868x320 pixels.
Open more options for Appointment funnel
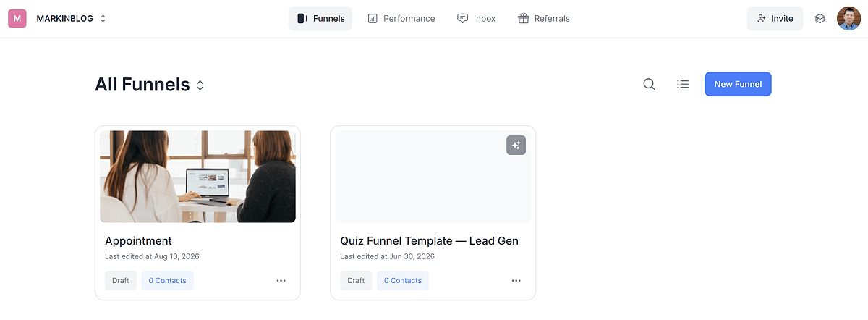[281, 281]
